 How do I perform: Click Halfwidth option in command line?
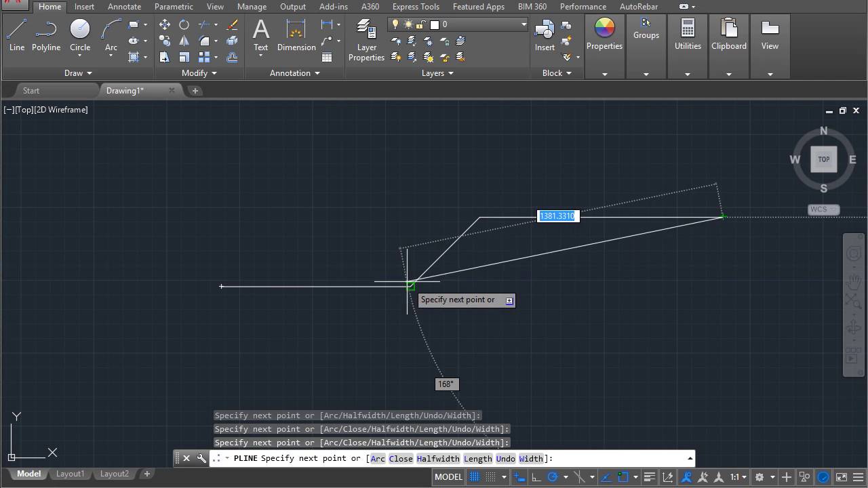(x=438, y=459)
